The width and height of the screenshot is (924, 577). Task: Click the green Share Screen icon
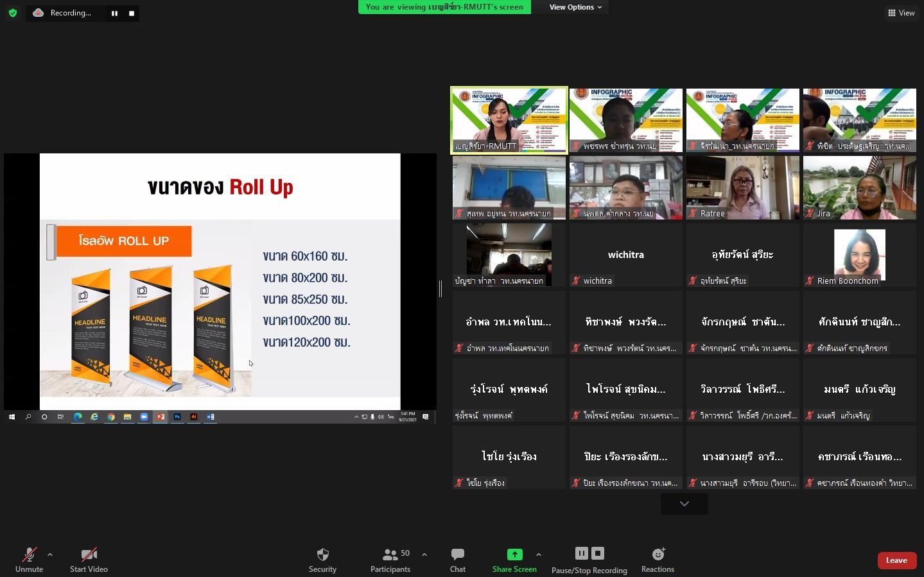pos(514,554)
